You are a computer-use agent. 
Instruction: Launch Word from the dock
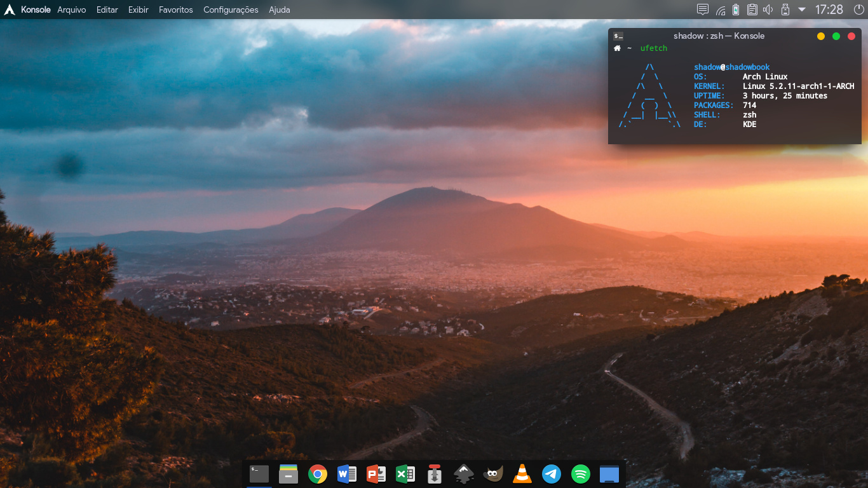tap(347, 474)
